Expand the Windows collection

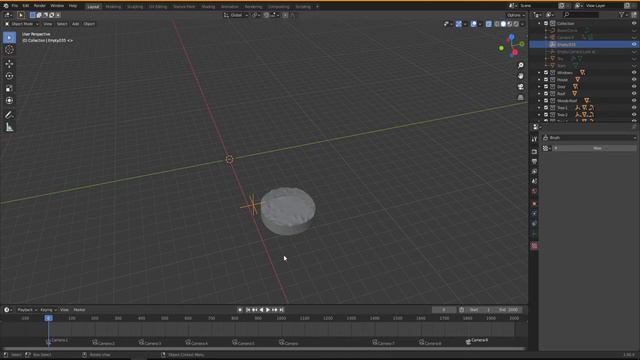pyautogui.click(x=539, y=73)
